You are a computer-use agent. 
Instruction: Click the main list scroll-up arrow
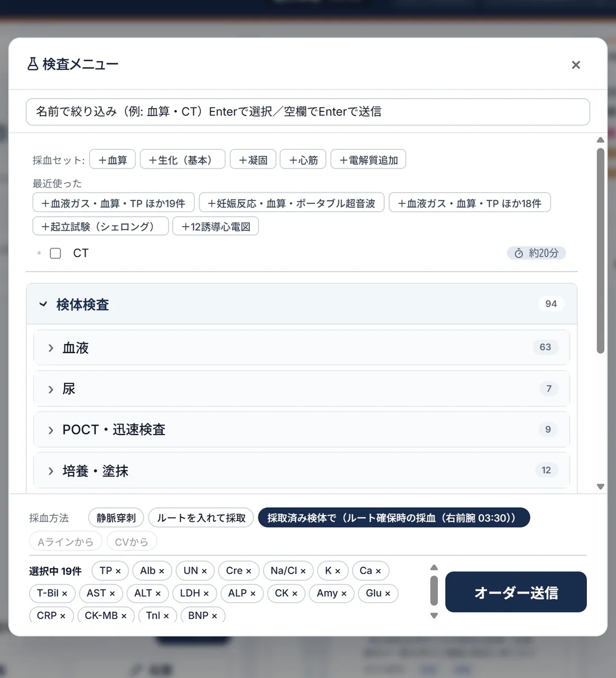tap(600, 140)
